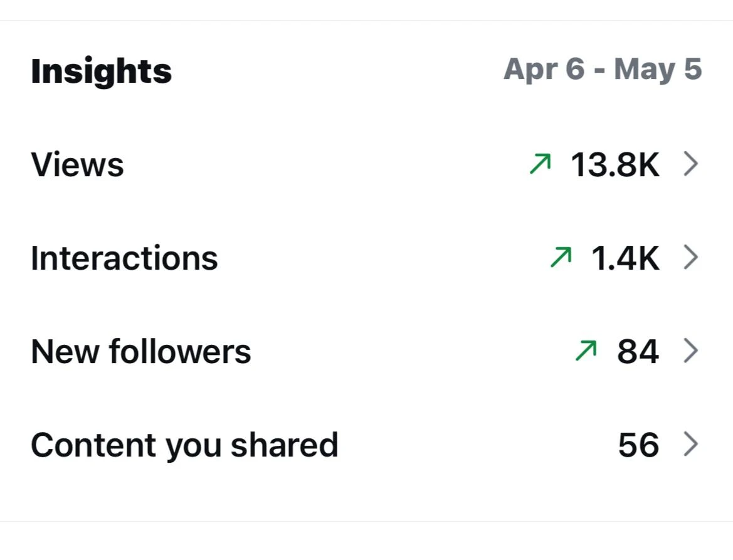Screen dimensions: 733x560
Task: Open the Interactions label
Action: pos(124,258)
